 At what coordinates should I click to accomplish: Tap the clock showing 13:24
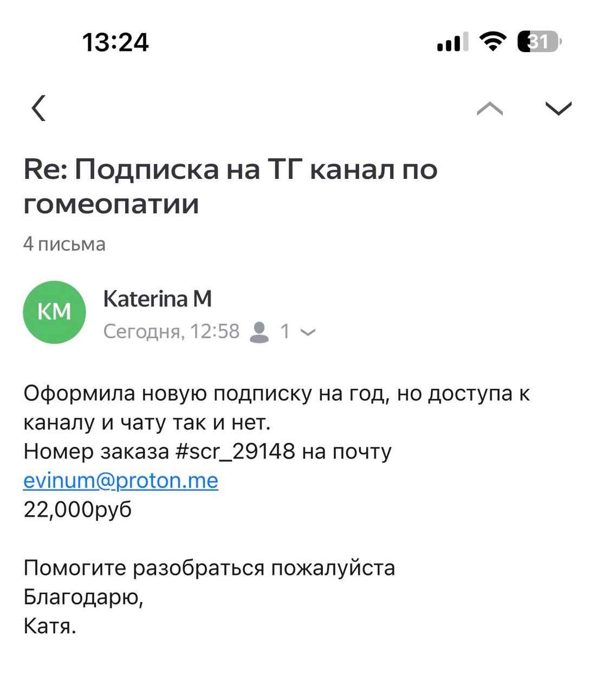pos(115,42)
